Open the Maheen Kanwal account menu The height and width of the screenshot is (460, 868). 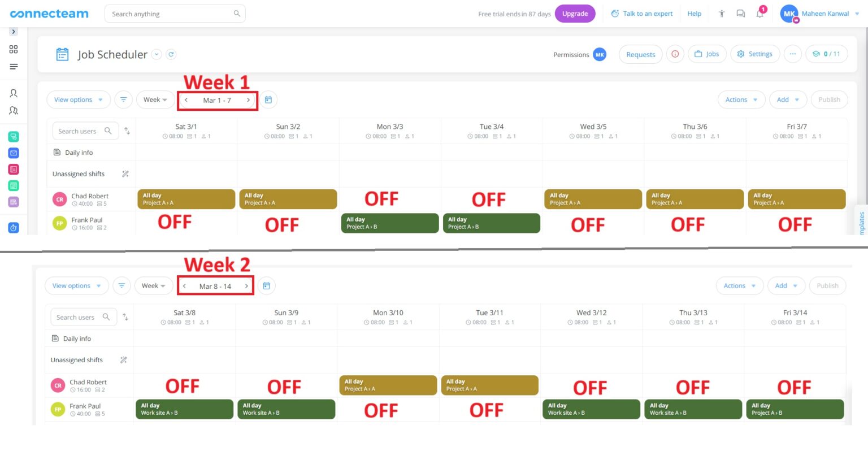pyautogui.click(x=819, y=14)
